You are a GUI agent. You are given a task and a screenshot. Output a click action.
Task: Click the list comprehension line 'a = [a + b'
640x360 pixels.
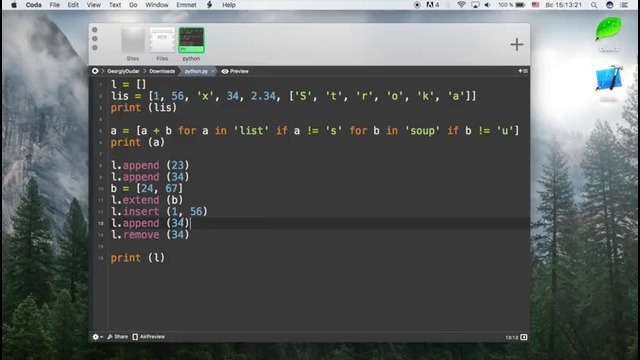[x=315, y=131]
